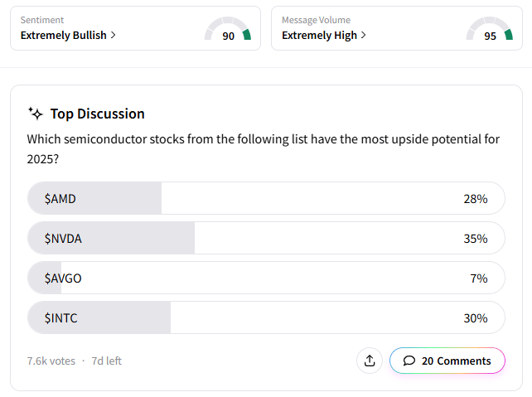Viewport: 532px width, 397px height.
Task: Open the 20 Comments button
Action: (x=447, y=361)
